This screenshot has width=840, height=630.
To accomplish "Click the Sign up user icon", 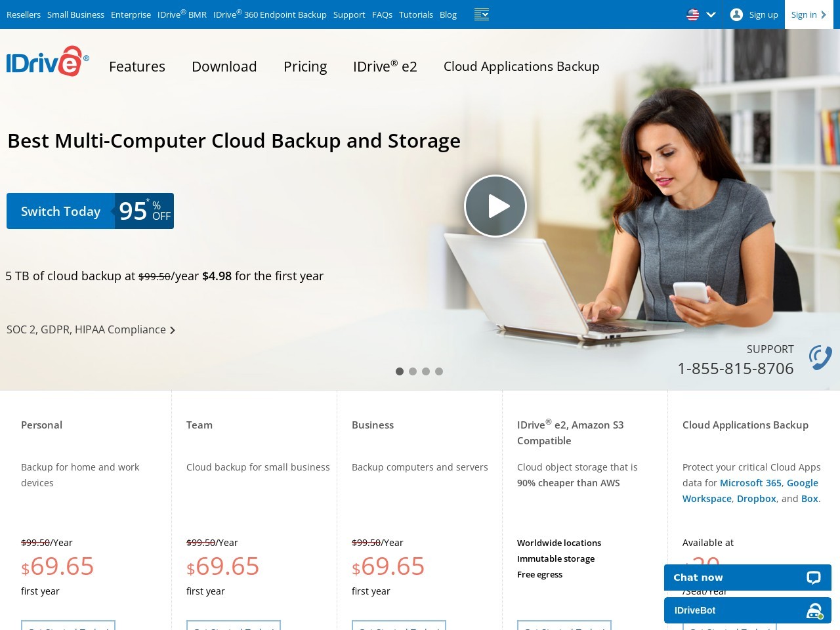I will pyautogui.click(x=736, y=14).
